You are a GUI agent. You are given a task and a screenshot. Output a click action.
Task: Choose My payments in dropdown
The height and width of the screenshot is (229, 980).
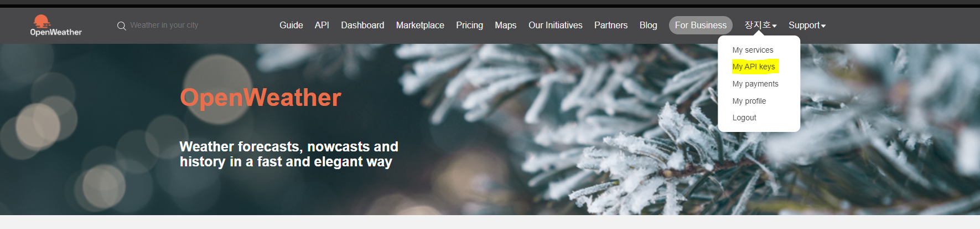(x=755, y=84)
